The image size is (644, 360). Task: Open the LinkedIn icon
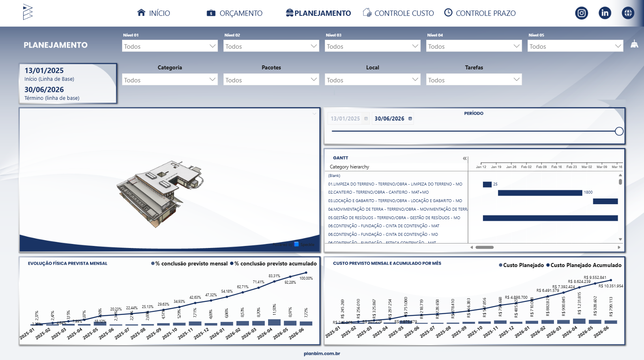[x=605, y=13]
